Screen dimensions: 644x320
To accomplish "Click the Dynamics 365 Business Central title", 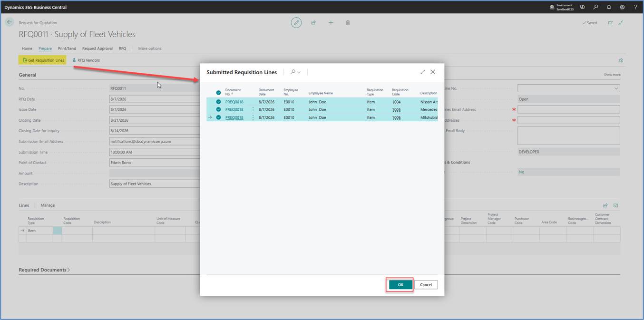I will coord(36,7).
